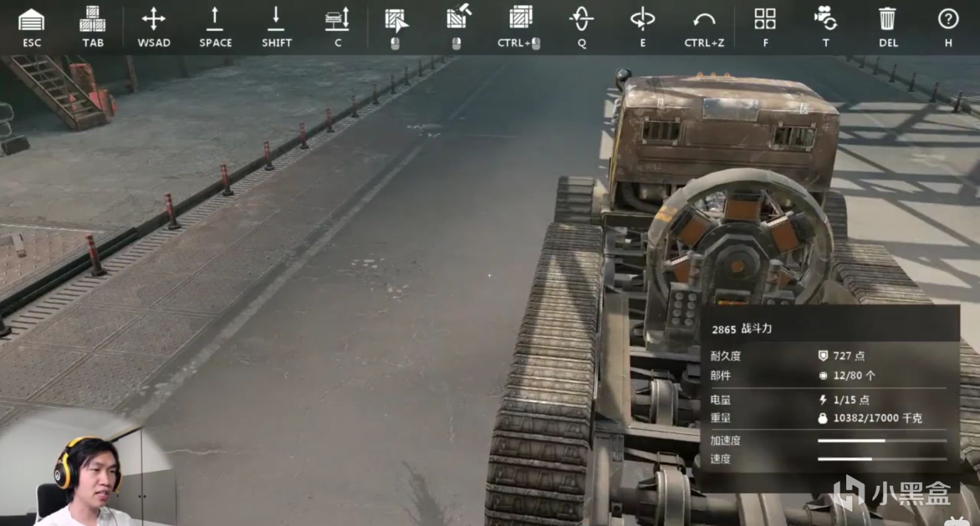The width and height of the screenshot is (980, 526).
Task: Click the 1/15 点 energy value
Action: click(x=851, y=399)
